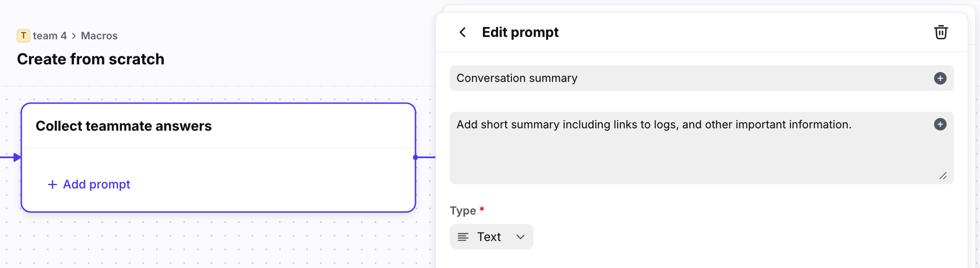Expand the Type dropdown chevron arrow
This screenshot has width=980, height=268.
tap(520, 237)
